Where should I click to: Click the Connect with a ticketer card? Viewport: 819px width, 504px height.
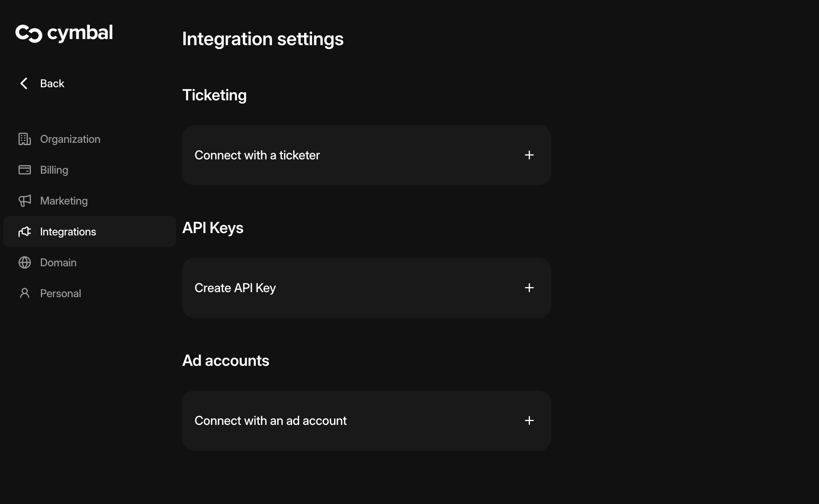(257, 155)
